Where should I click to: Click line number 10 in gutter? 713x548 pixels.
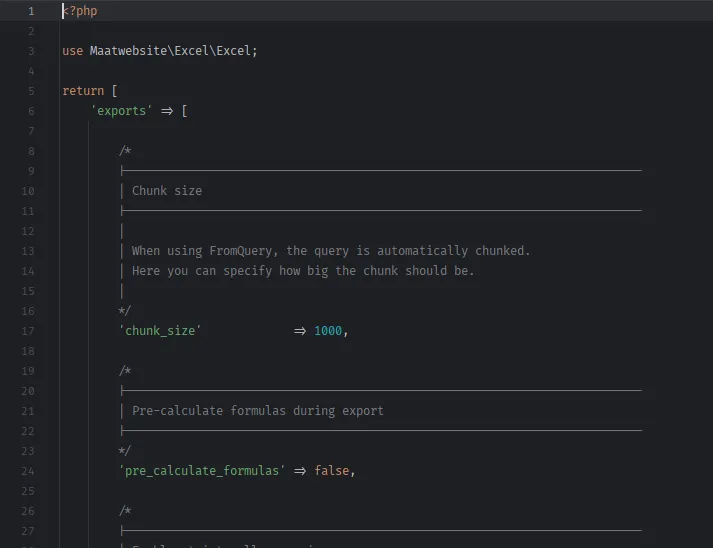28,191
